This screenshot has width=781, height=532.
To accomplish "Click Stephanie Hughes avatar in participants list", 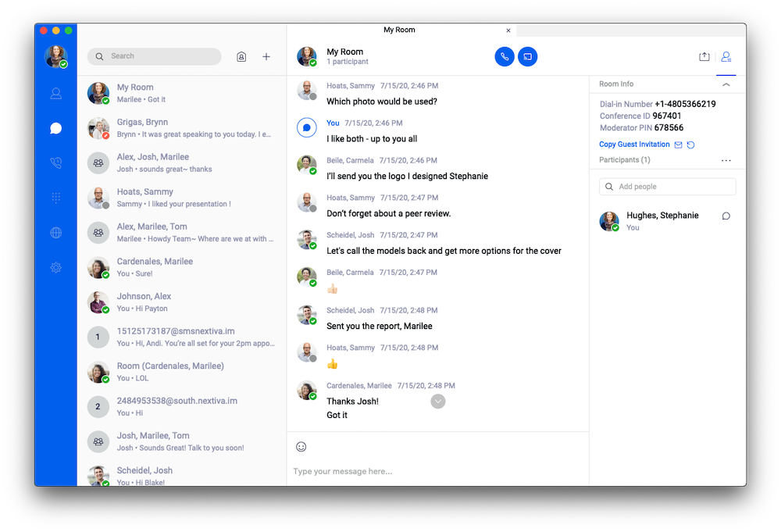I will (x=609, y=221).
